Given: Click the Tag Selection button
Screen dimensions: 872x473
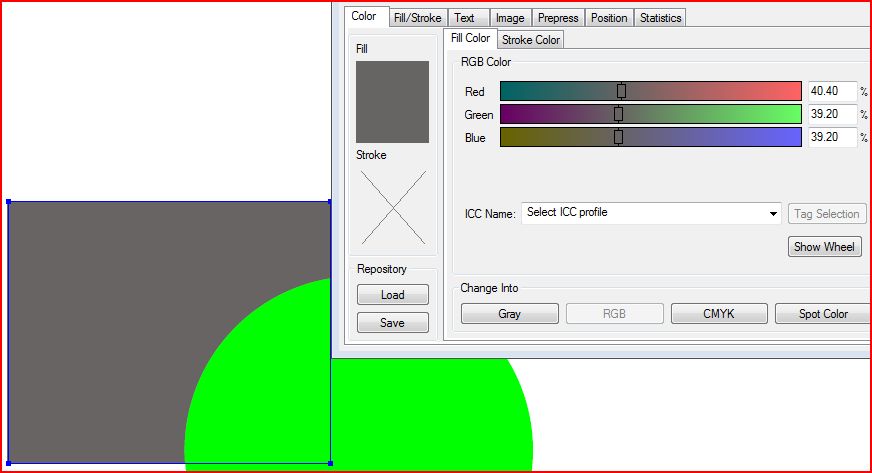Looking at the screenshot, I should 827,213.
